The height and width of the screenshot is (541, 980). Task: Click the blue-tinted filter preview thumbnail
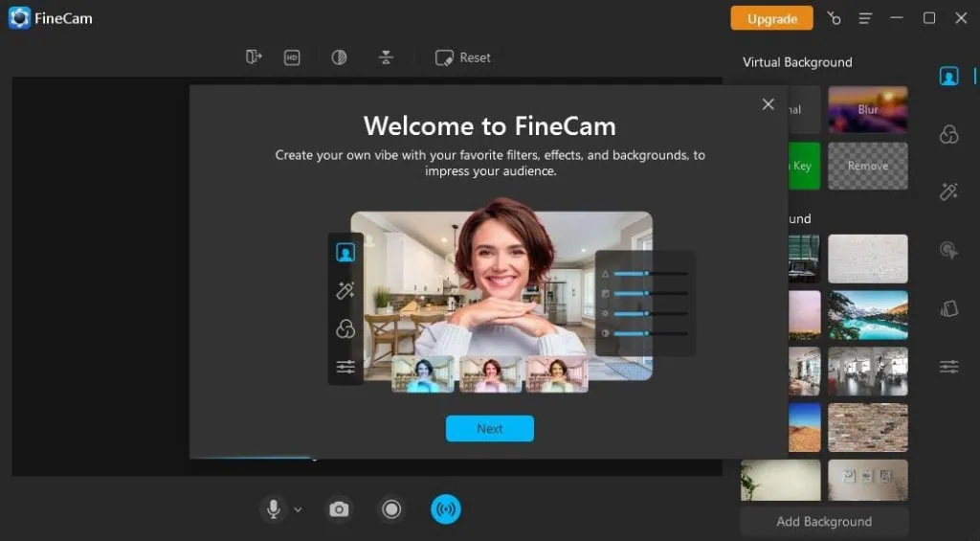[423, 374]
